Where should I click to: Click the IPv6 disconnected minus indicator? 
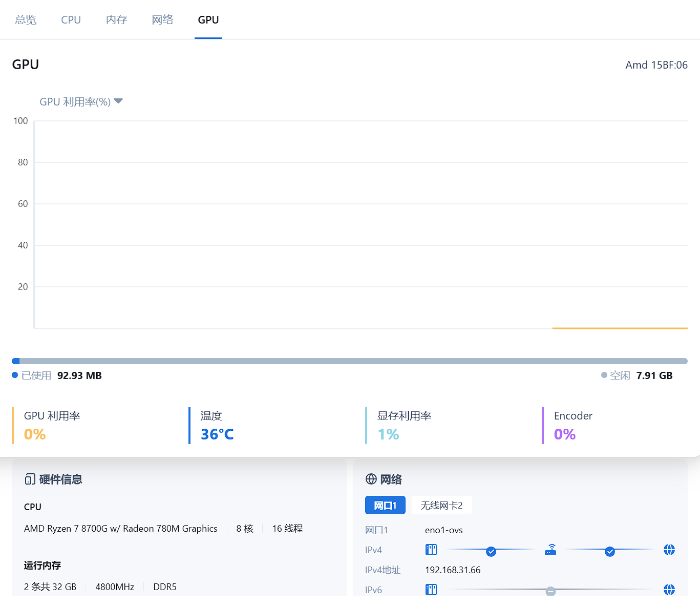click(x=550, y=591)
